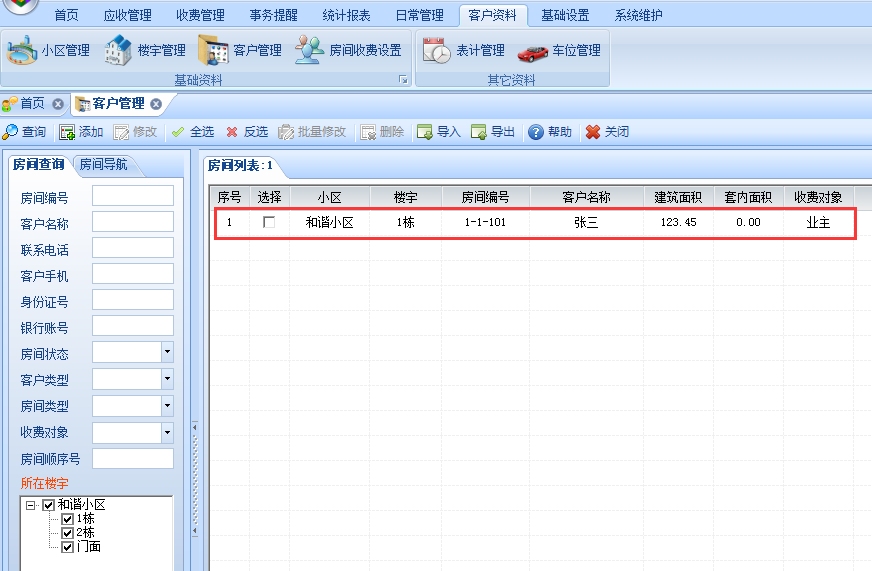Image resolution: width=872 pixels, height=571 pixels.
Task: Open the 房间类型 dropdown
Action: click(167, 405)
